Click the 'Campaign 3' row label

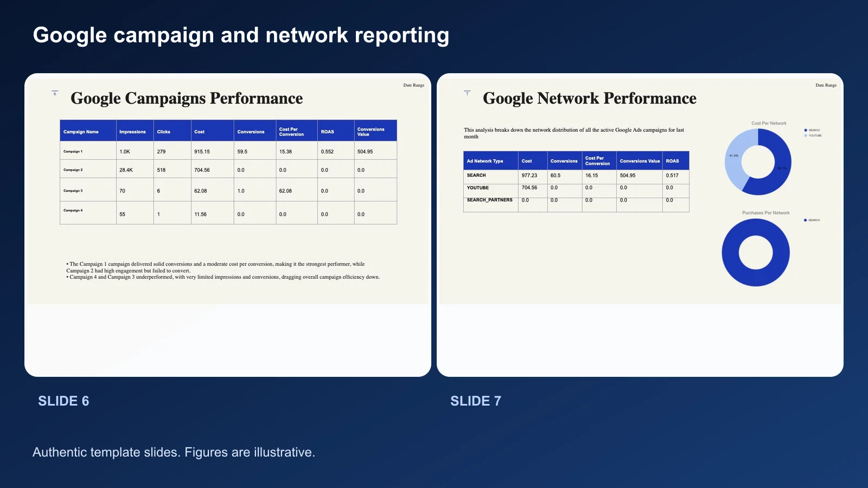(x=73, y=191)
